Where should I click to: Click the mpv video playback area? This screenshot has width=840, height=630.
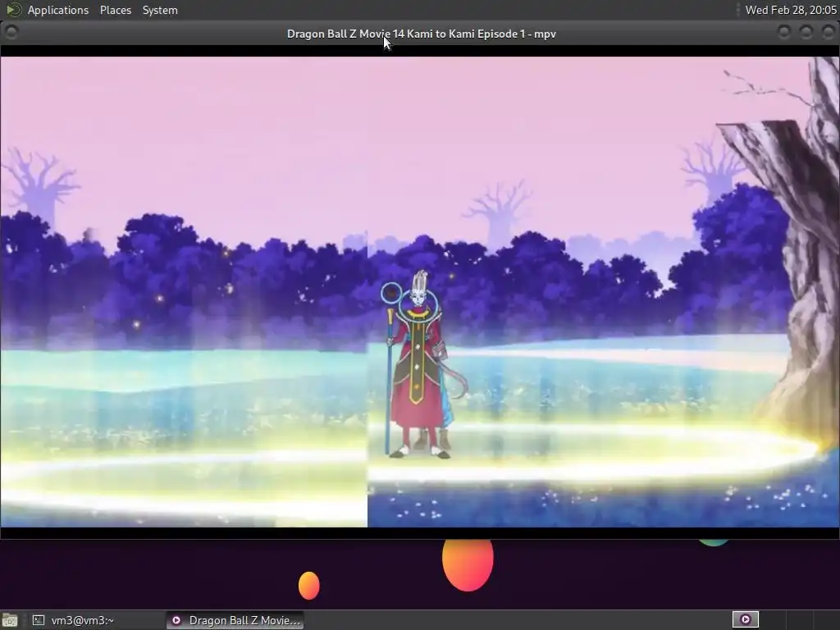pyautogui.click(x=419, y=292)
